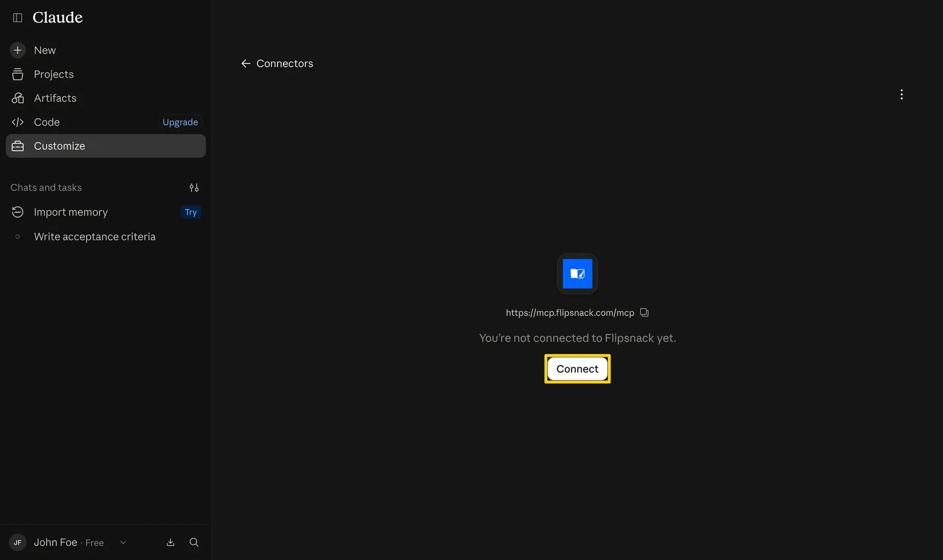943x560 pixels.
Task: Click the download app icon
Action: [x=170, y=543]
